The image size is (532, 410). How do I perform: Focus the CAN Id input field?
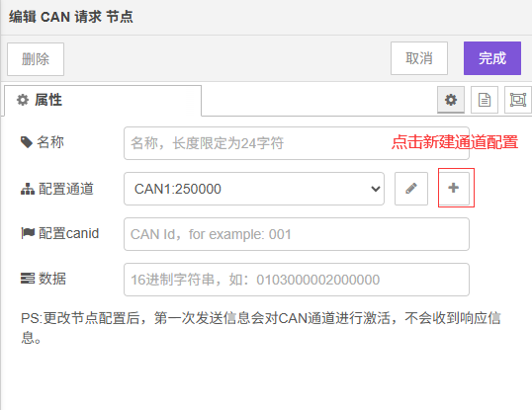tap(297, 234)
